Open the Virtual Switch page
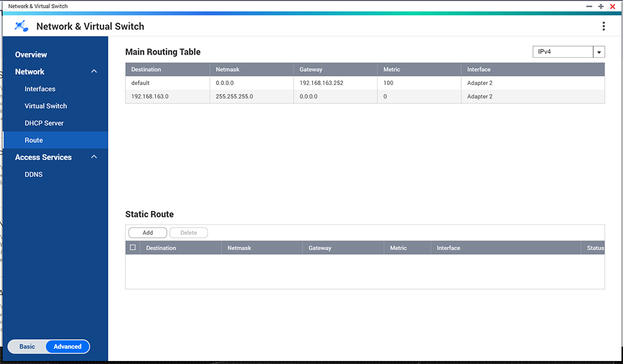623x364 pixels. (x=46, y=106)
